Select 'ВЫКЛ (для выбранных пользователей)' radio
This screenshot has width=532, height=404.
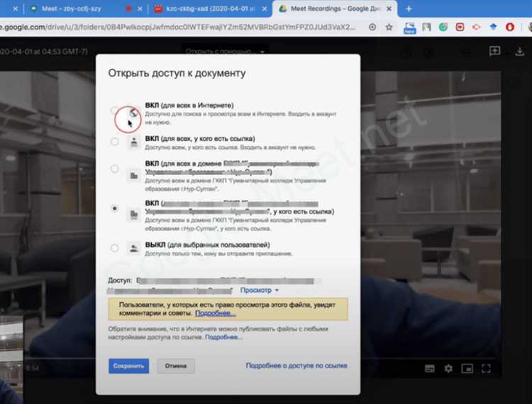click(x=115, y=248)
